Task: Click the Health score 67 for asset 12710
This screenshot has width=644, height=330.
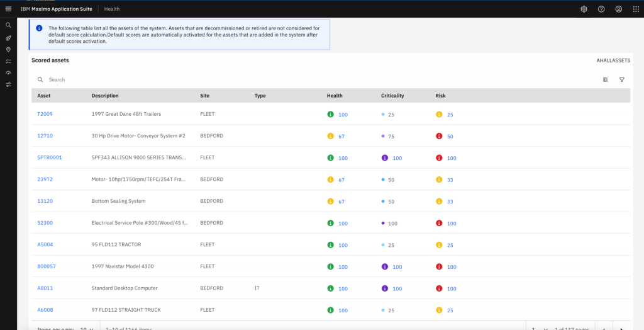Action: (341, 137)
